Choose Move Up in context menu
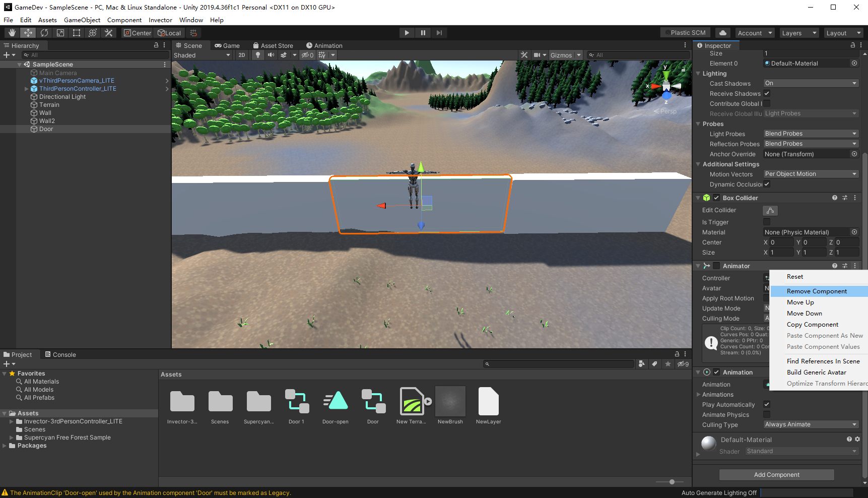 [800, 302]
